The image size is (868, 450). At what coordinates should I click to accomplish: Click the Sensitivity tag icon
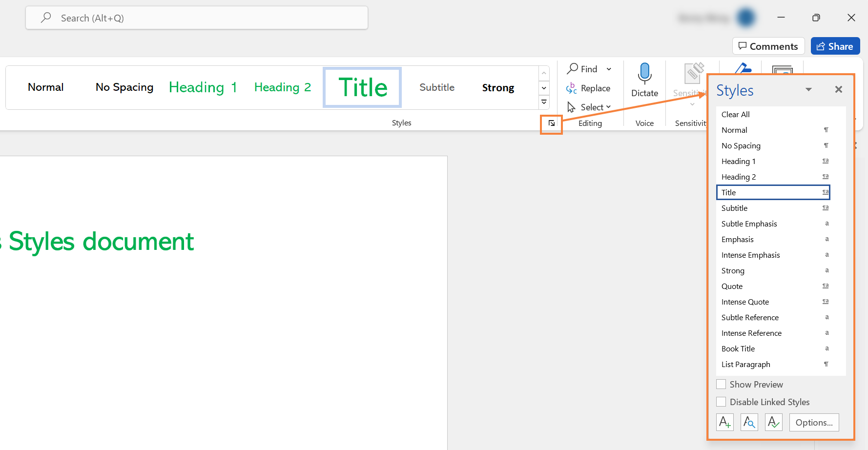coord(694,74)
